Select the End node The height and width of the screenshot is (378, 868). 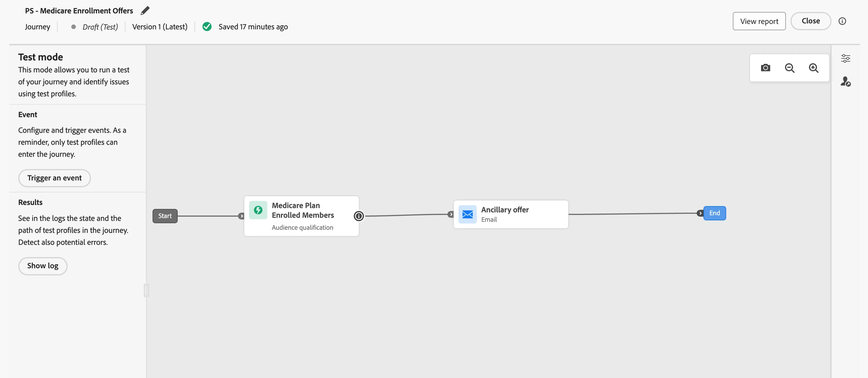pyautogui.click(x=714, y=213)
